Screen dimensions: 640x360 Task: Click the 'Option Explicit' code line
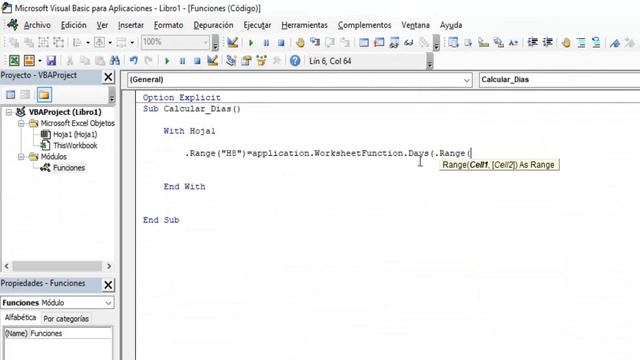[x=182, y=98]
